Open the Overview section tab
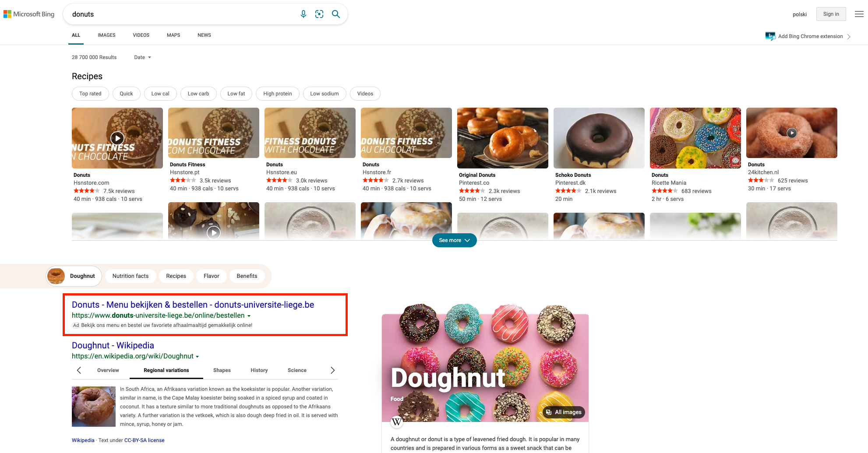 click(x=108, y=370)
